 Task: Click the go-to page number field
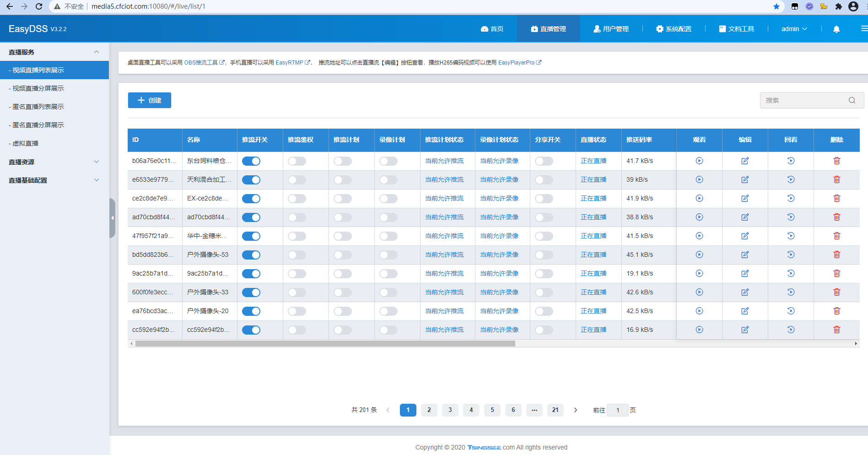[x=618, y=410]
